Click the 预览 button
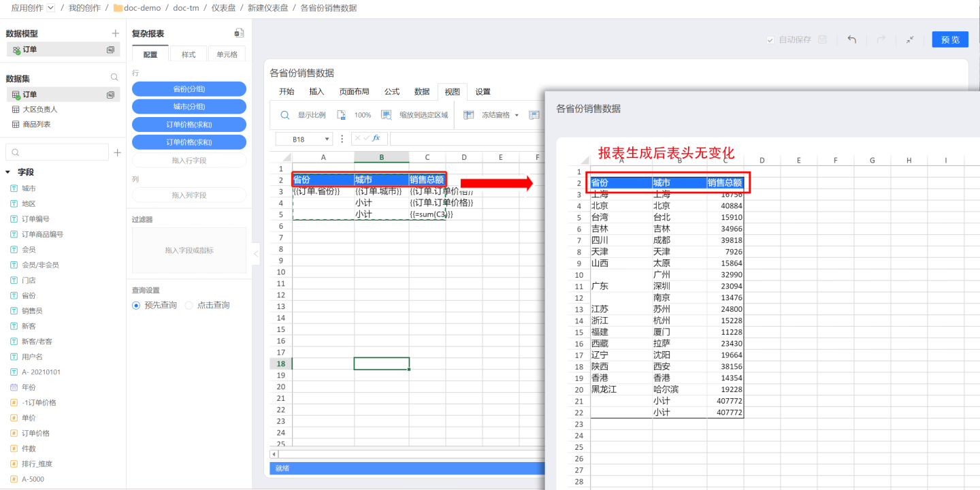This screenshot has height=490, width=980. pyautogui.click(x=950, y=39)
